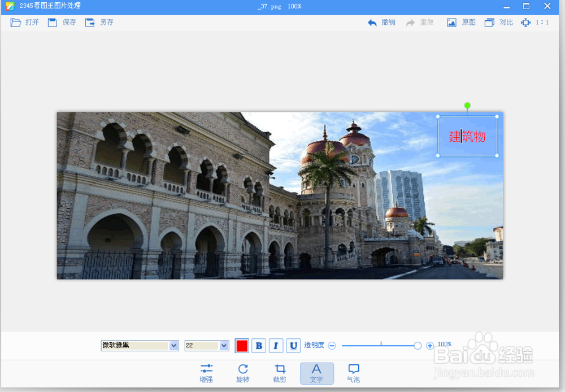Open the 气泡 bubble annotation tool
The height and width of the screenshot is (392, 565).
tap(353, 373)
